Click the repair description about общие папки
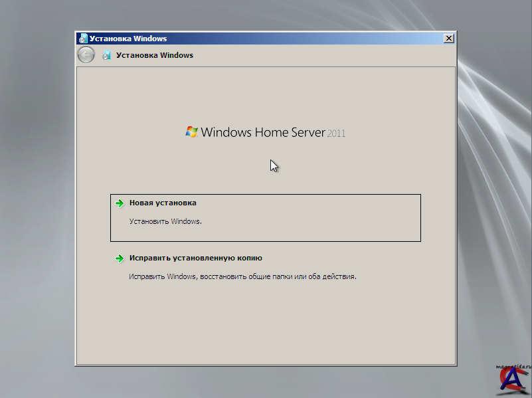The width and height of the screenshot is (532, 398). click(242, 276)
